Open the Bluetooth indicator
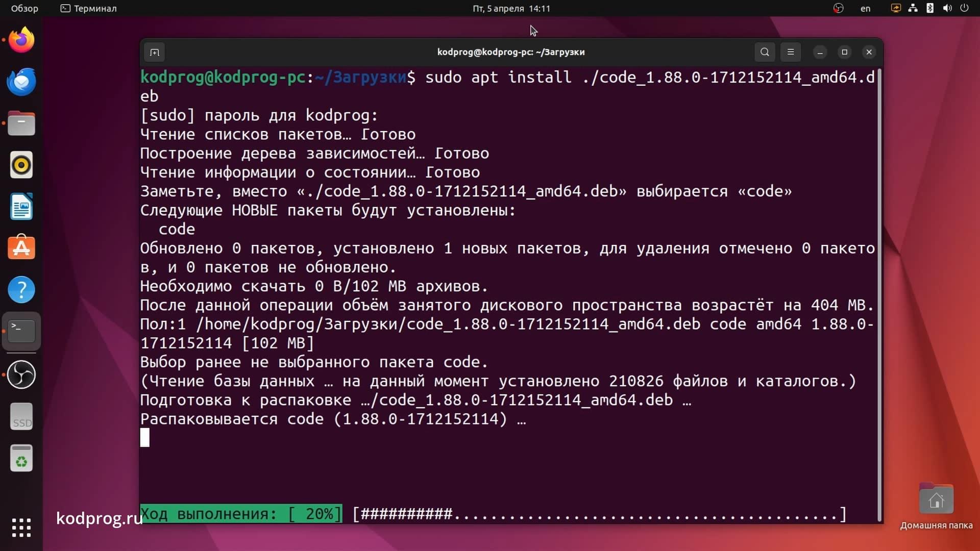Viewport: 980px width, 551px height. pos(930,8)
